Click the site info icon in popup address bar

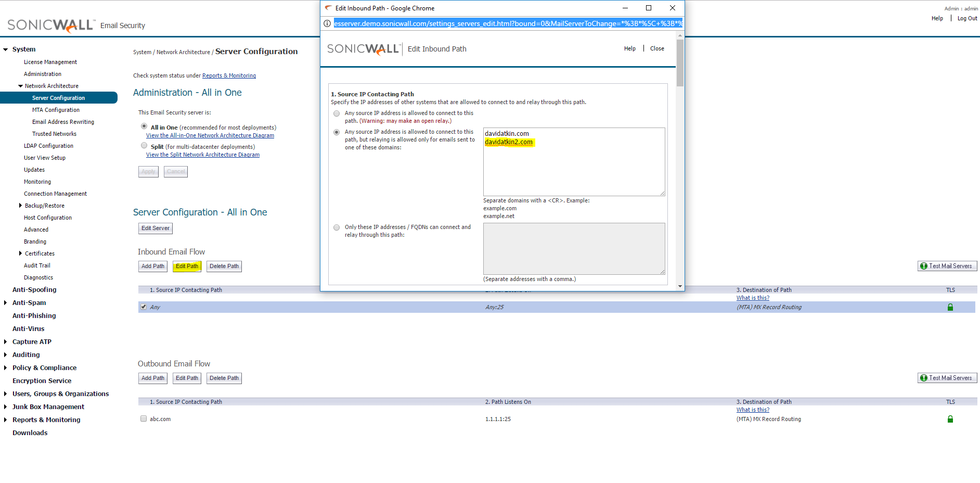click(x=327, y=23)
